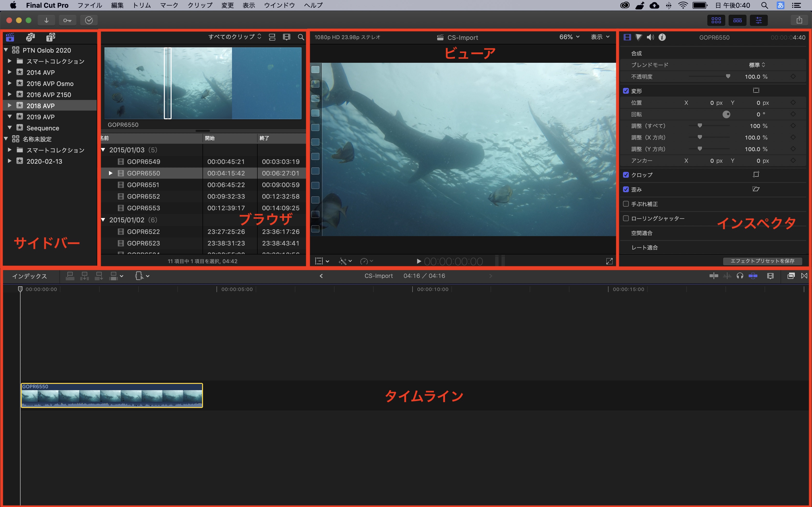Enable ローリングシャッター checkbox
The width and height of the screenshot is (812, 507).
[626, 218]
